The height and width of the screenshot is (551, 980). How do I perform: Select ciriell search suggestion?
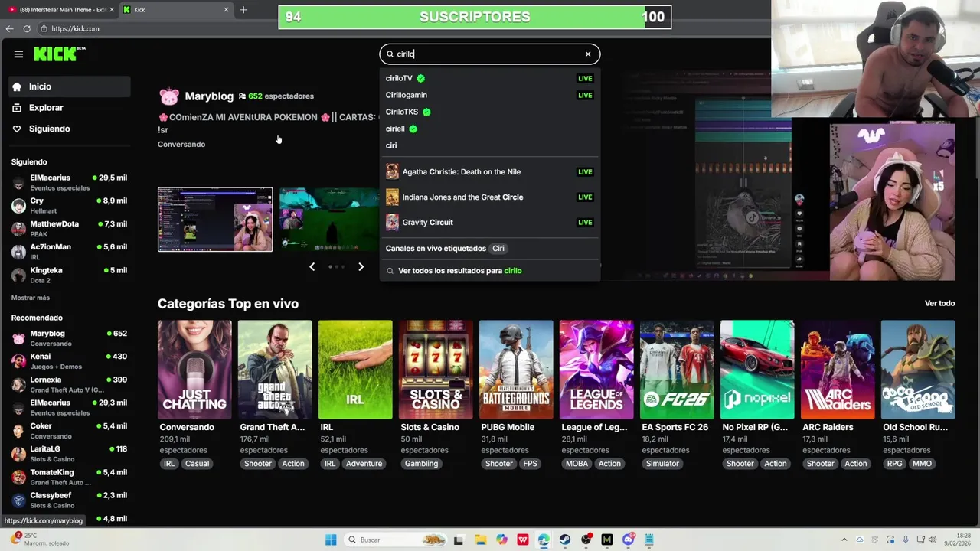pos(489,129)
